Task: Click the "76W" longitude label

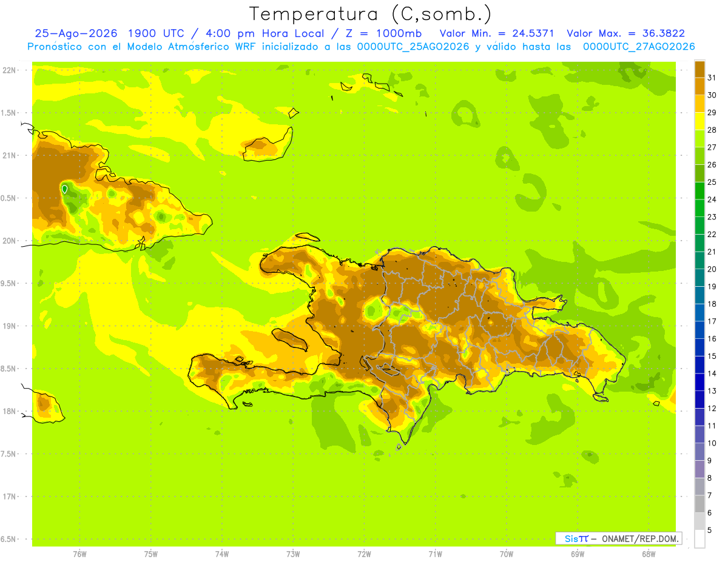Action: (79, 554)
